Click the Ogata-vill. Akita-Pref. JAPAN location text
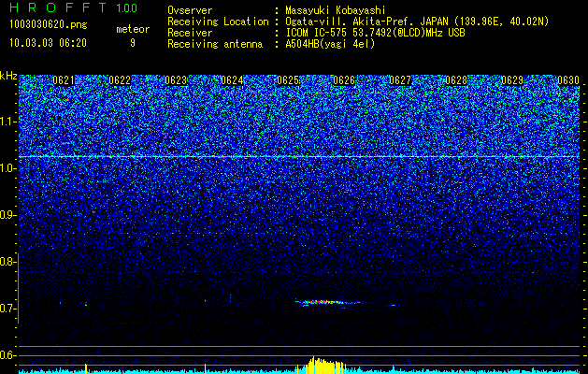The image size is (588, 374). pyautogui.click(x=417, y=22)
